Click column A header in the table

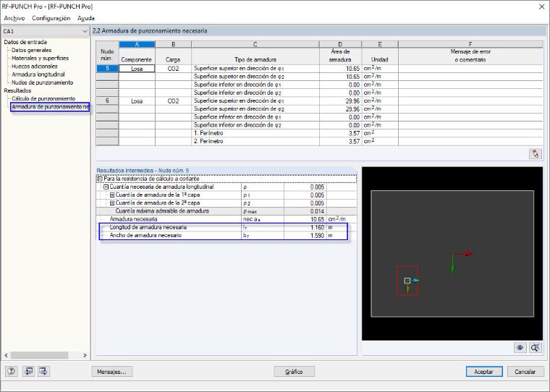tap(137, 44)
